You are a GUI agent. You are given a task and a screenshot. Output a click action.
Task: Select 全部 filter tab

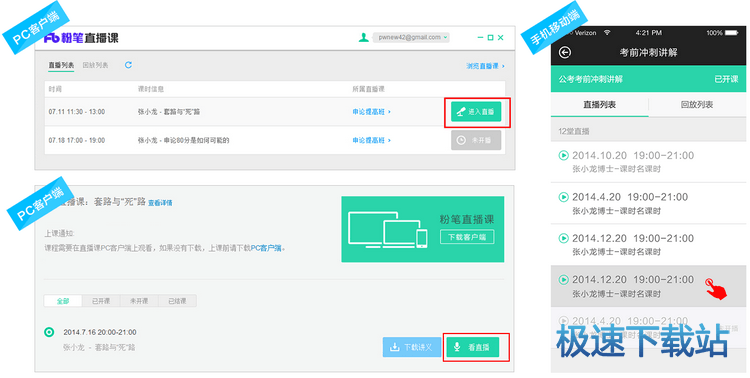pos(63,301)
